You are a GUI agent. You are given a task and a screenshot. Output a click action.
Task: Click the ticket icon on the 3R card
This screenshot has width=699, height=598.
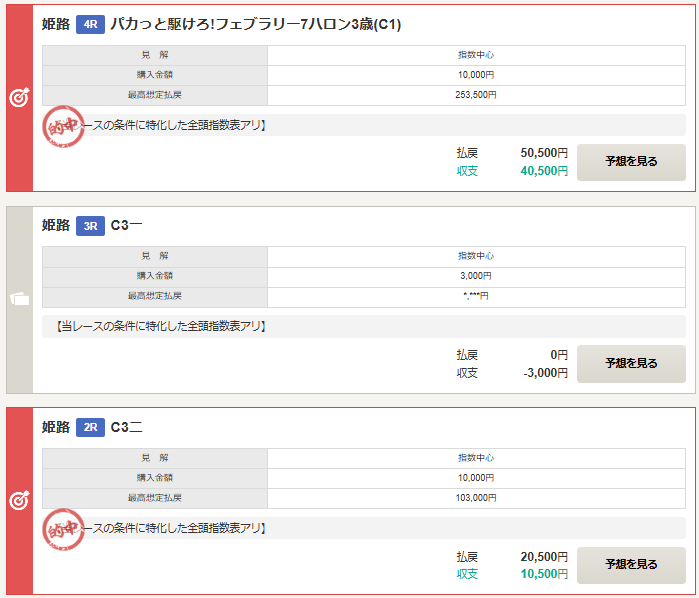click(19, 300)
